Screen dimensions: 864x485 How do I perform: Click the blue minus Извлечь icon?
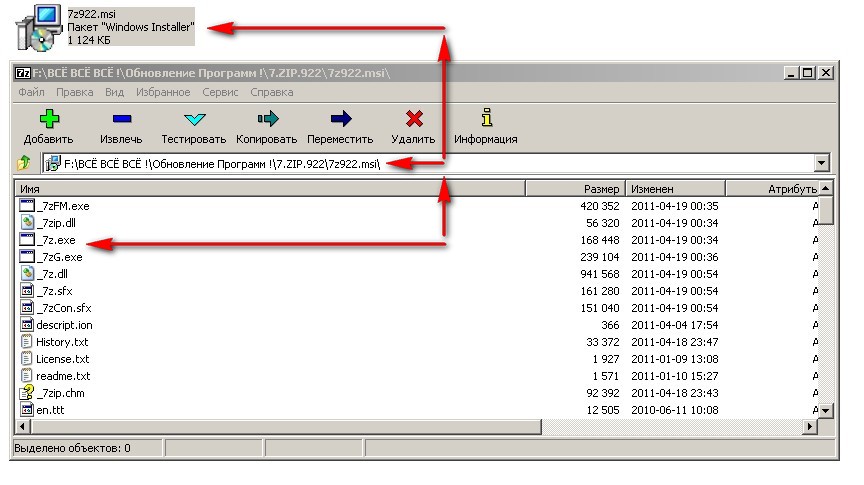point(122,118)
